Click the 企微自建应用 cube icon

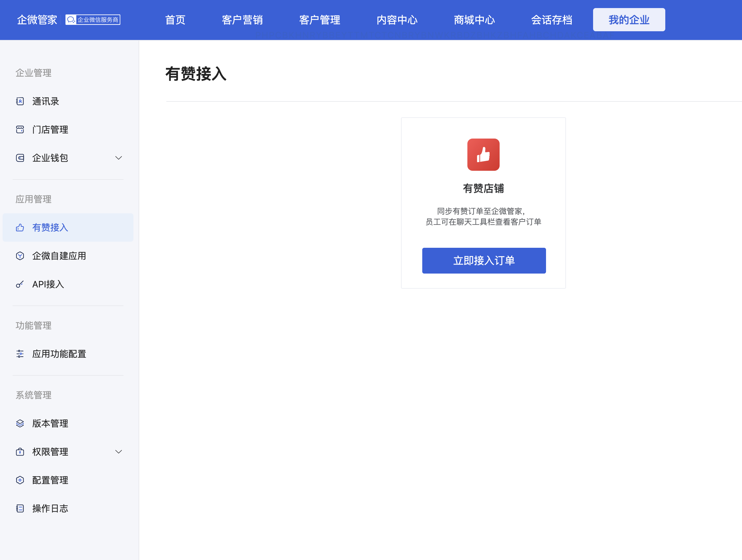click(x=20, y=256)
